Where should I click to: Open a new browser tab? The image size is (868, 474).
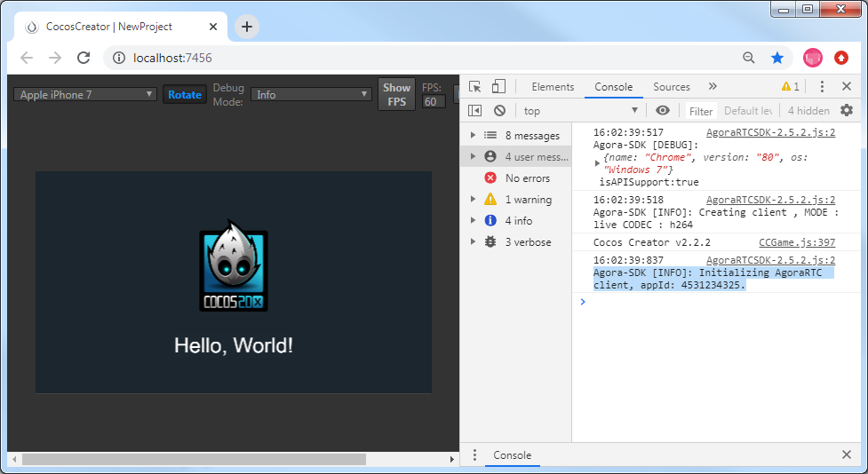pyautogui.click(x=247, y=27)
